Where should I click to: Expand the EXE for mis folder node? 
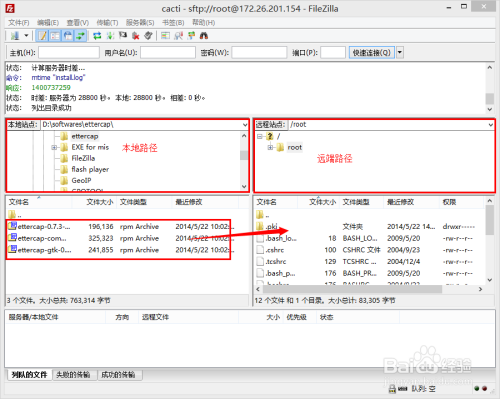point(54,147)
